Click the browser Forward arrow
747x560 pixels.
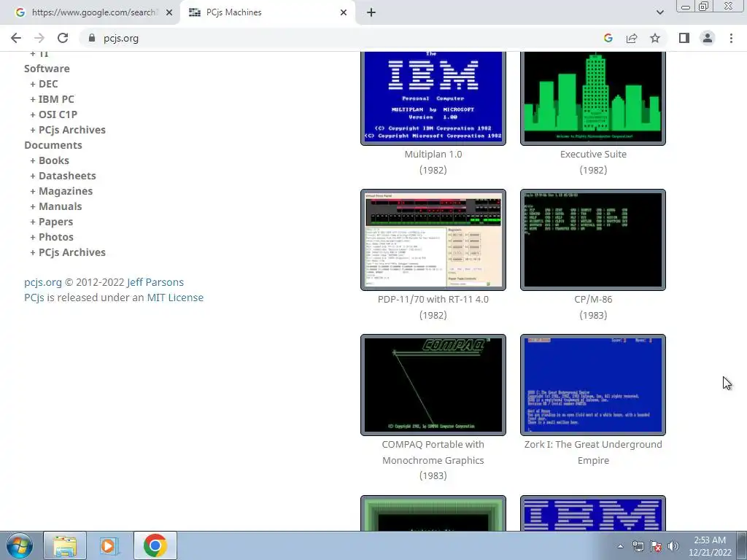pyautogui.click(x=39, y=38)
